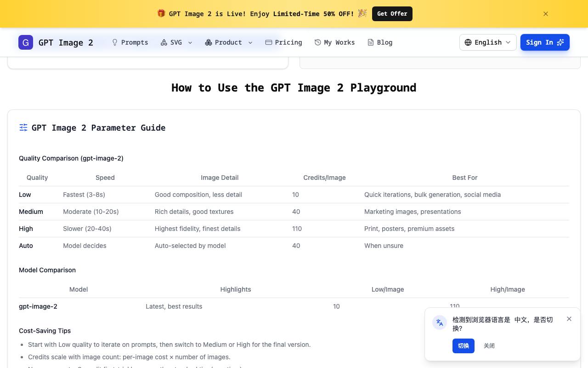Click 'Good composition, less detail' cell
The height and width of the screenshot is (368, 588).
tap(198, 195)
